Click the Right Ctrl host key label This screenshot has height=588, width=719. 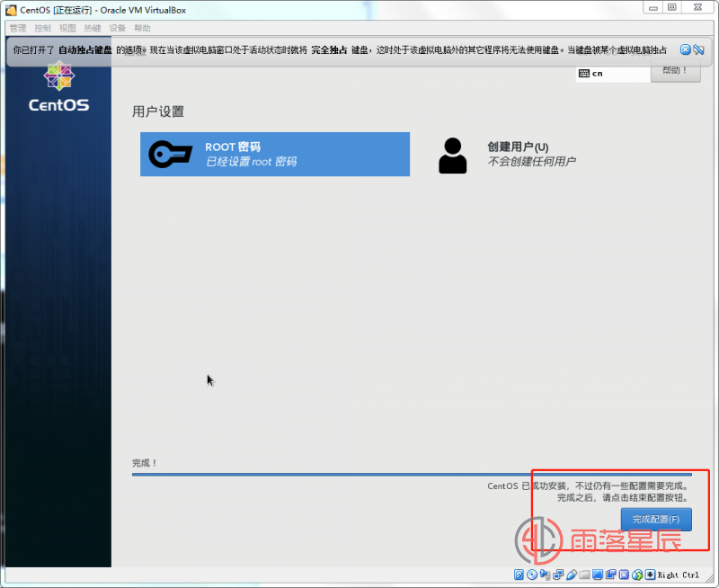pyautogui.click(x=679, y=575)
